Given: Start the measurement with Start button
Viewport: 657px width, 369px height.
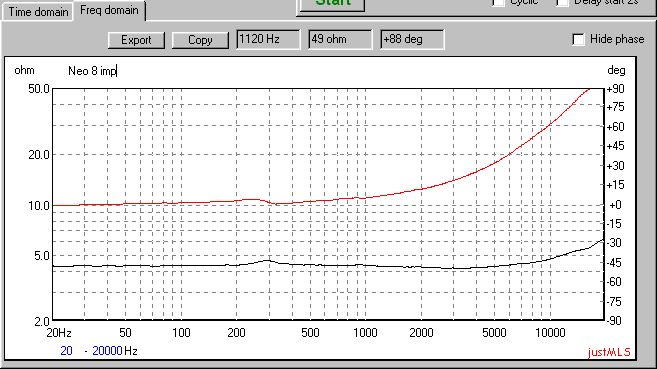Looking at the screenshot, I should point(333,4).
